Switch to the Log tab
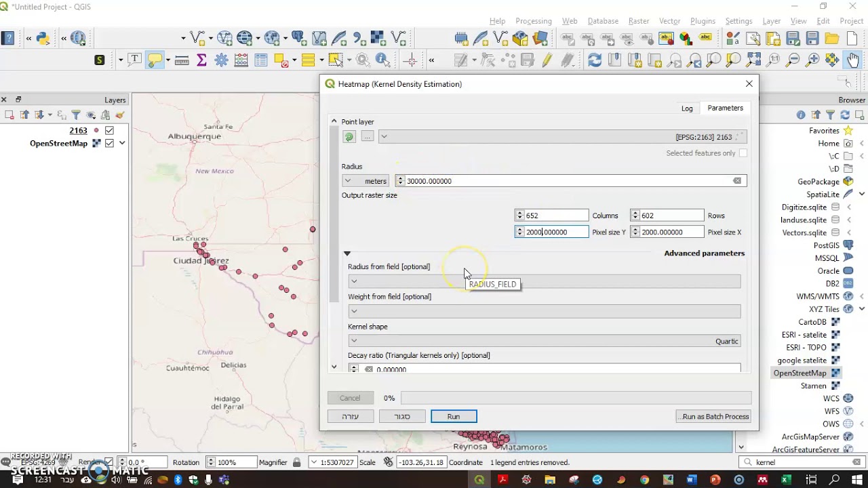This screenshot has height=488, width=868. 687,108
